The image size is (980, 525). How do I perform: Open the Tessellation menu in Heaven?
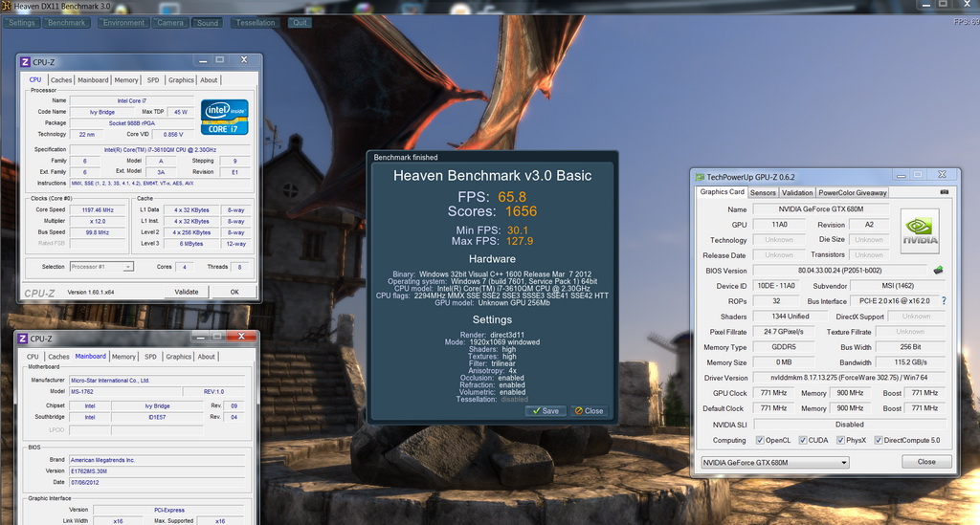click(255, 23)
